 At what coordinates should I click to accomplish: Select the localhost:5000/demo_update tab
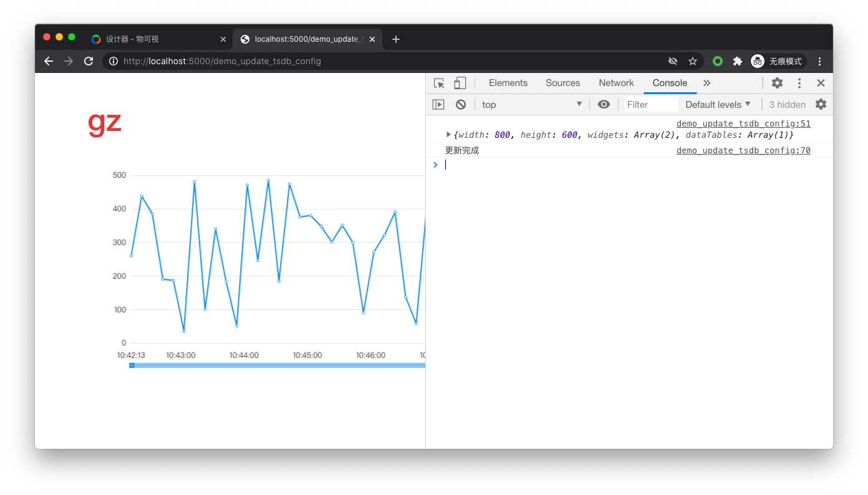click(309, 39)
